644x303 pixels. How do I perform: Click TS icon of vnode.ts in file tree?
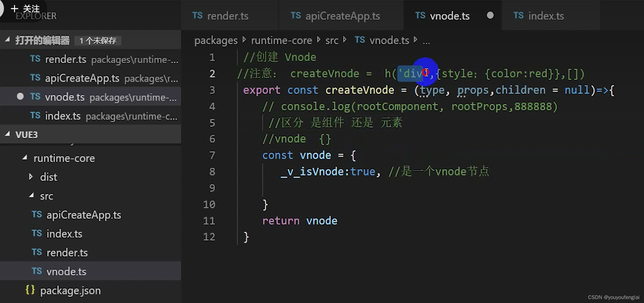[x=37, y=271]
